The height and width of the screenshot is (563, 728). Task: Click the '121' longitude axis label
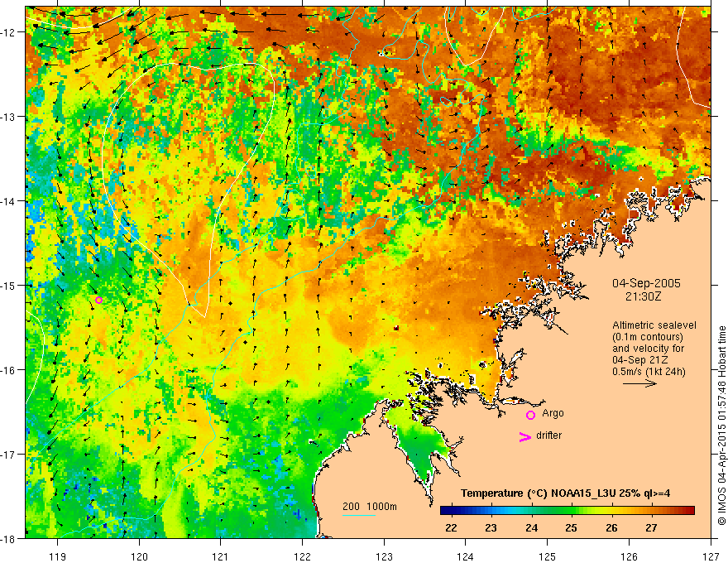tap(220, 556)
